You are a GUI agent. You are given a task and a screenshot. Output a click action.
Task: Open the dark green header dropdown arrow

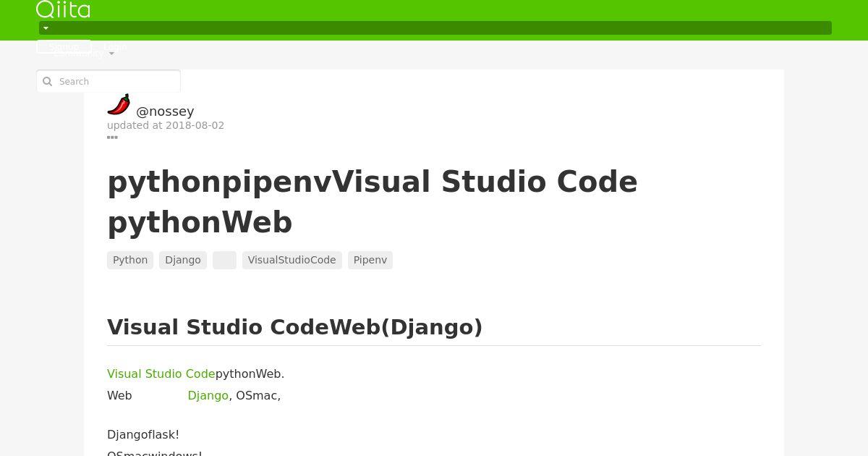coord(46,28)
